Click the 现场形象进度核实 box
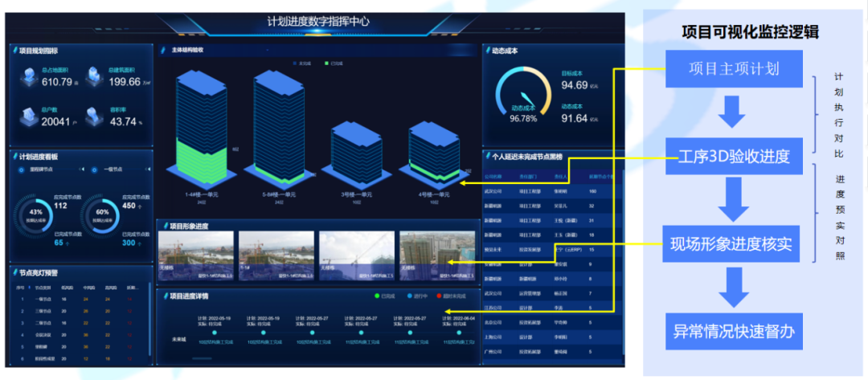The width and height of the screenshot is (868, 380). coord(731,243)
